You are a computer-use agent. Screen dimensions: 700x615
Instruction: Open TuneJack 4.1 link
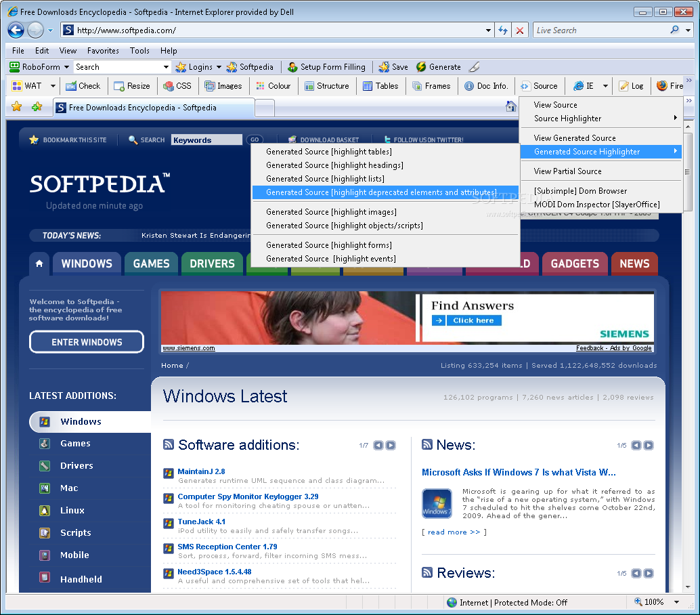201,522
